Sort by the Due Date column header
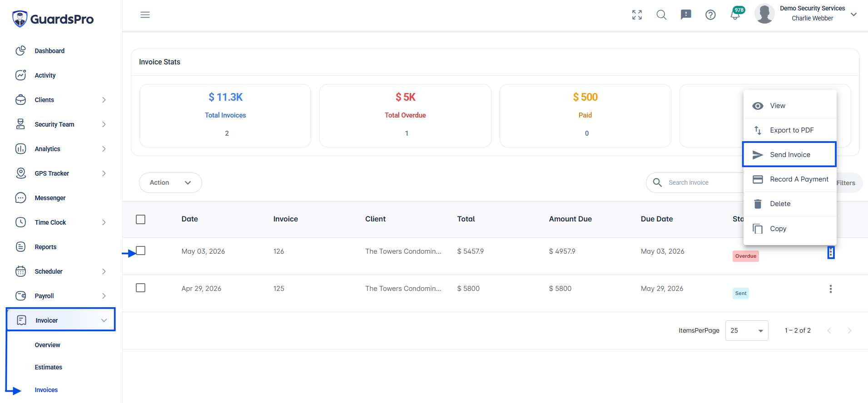The width and height of the screenshot is (868, 403). coord(657,219)
